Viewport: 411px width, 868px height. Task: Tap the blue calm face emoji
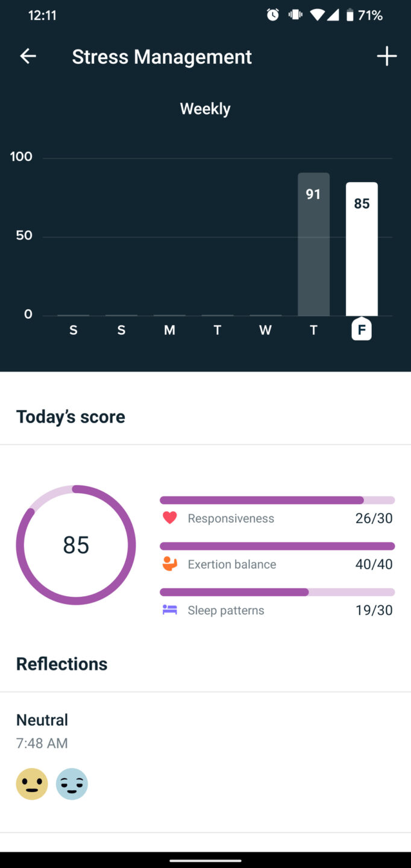[72, 784]
